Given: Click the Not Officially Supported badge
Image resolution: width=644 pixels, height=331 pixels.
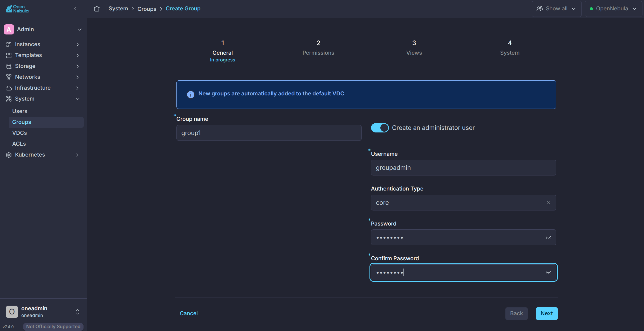Looking at the screenshot, I should point(53,327).
